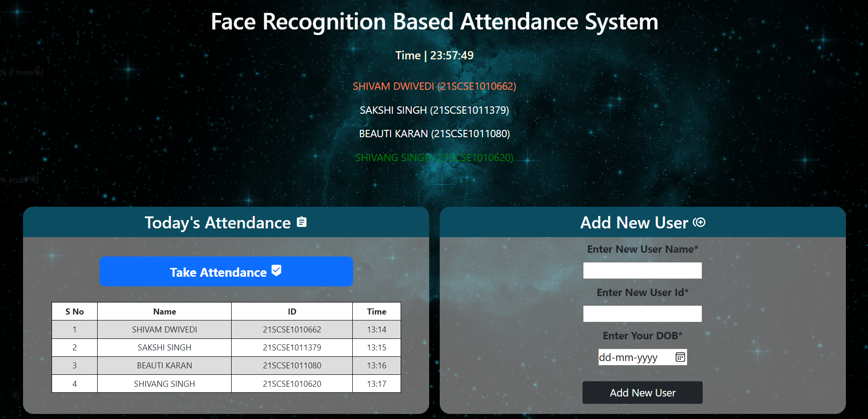This screenshot has width=868, height=419.
Task: Click the add-circle icon beside Add New User
Action: tap(699, 222)
